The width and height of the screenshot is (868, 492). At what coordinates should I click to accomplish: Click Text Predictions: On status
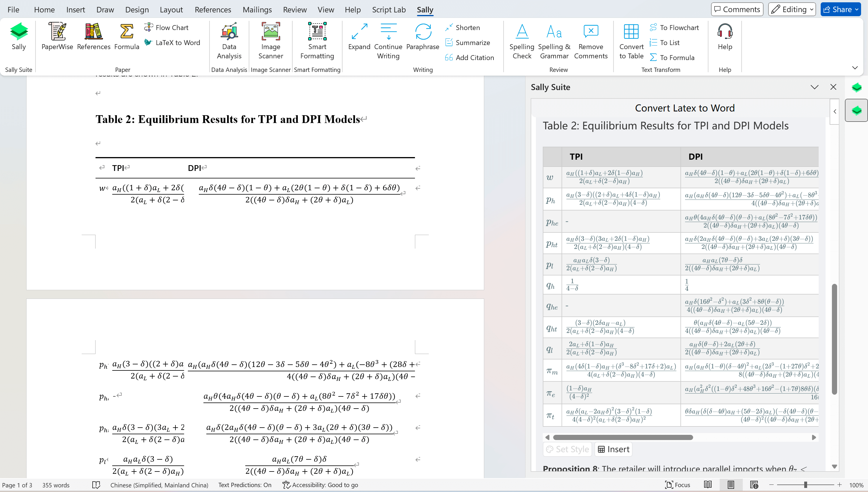[245, 485]
